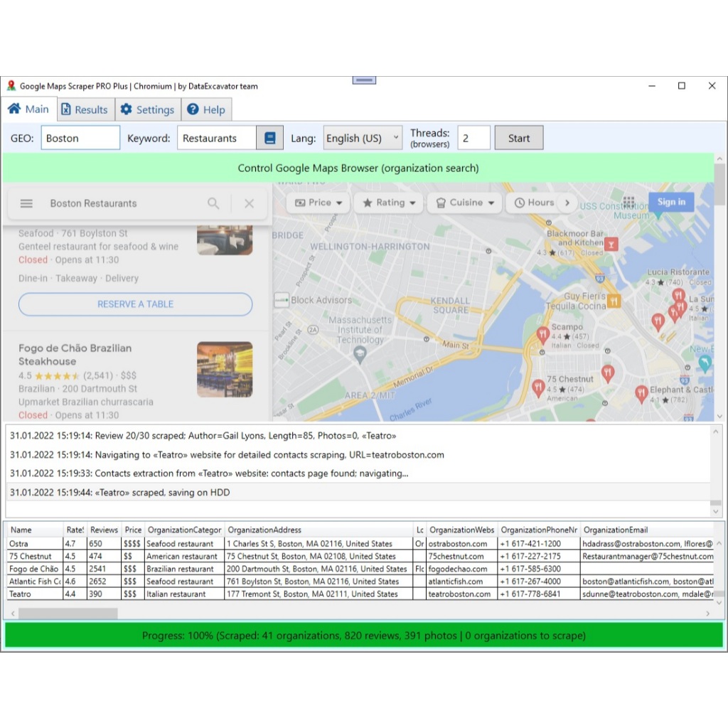Go to the Help tab
The width and height of the screenshot is (728, 728).
206,109
